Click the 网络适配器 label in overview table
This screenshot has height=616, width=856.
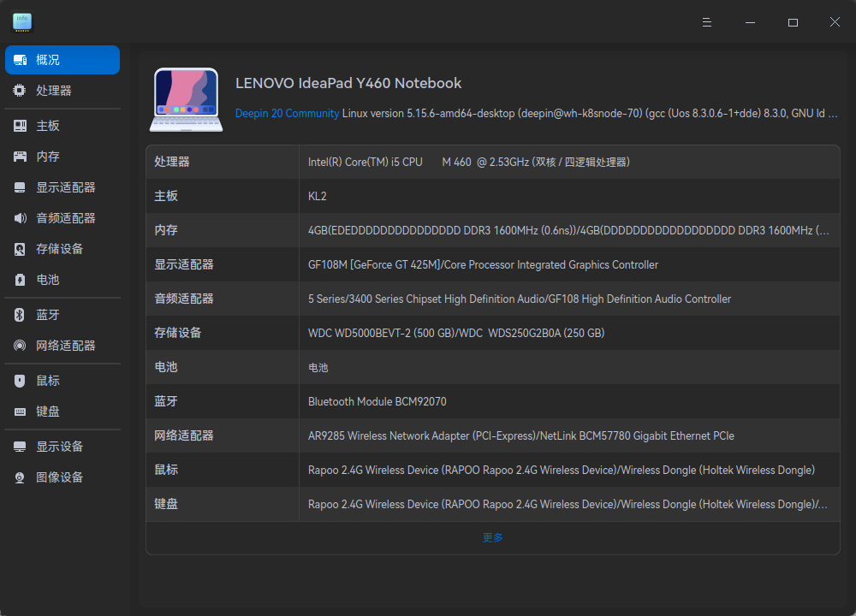point(184,436)
